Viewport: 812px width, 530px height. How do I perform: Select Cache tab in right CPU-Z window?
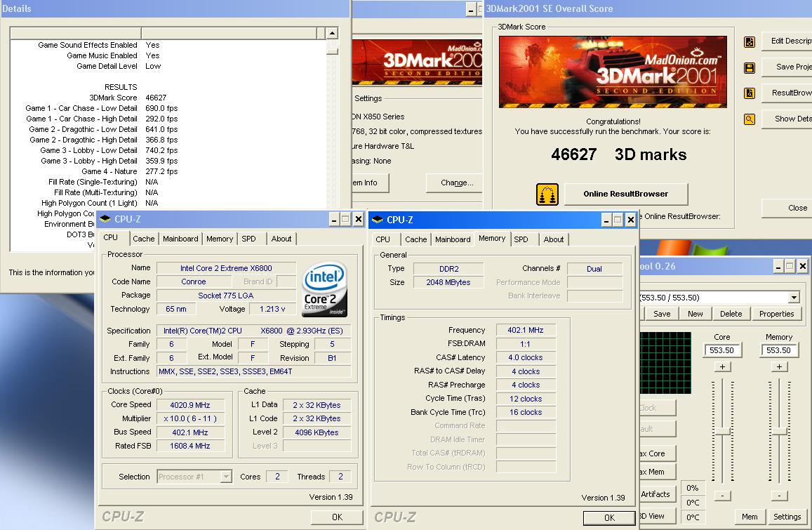[x=416, y=239]
